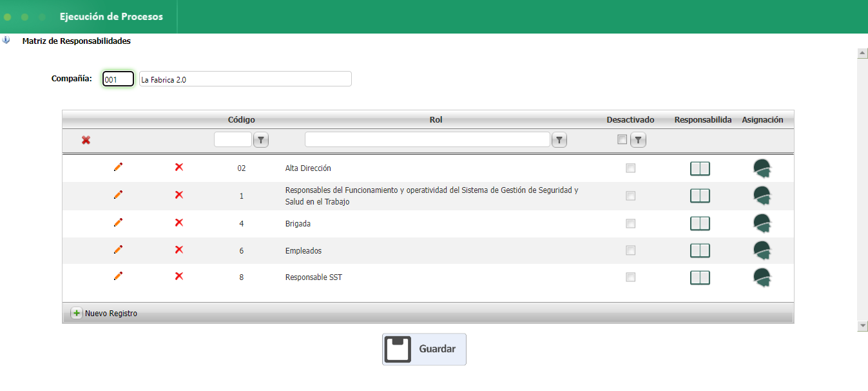Sort by the Rol column header
Screen dimensions: 868x391
click(436, 120)
